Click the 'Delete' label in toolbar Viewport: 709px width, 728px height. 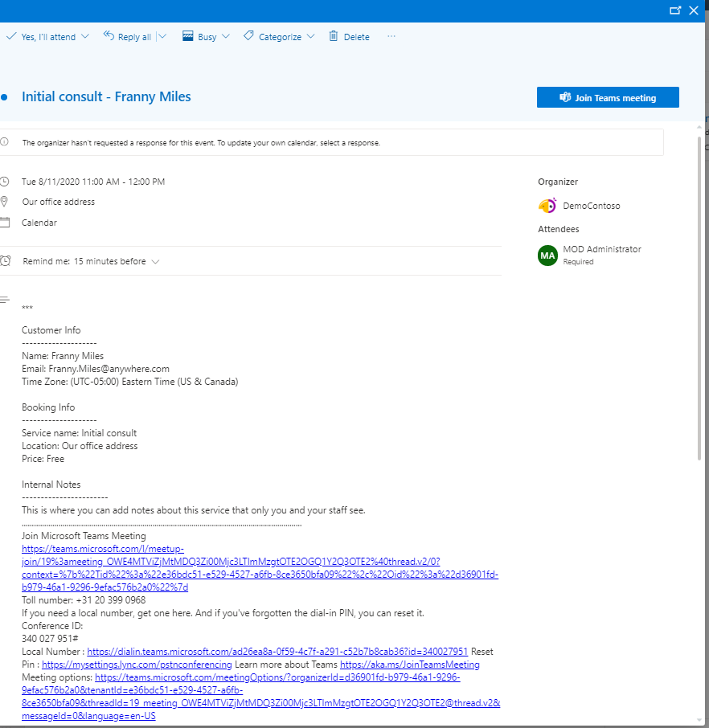click(x=356, y=37)
